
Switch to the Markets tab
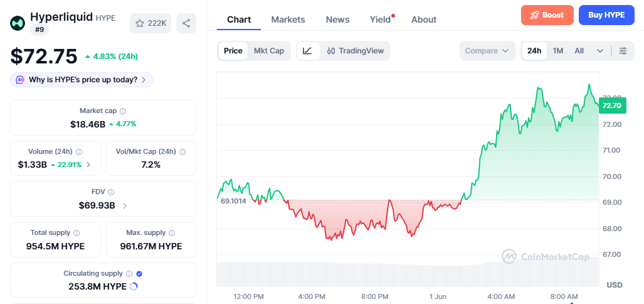[288, 19]
